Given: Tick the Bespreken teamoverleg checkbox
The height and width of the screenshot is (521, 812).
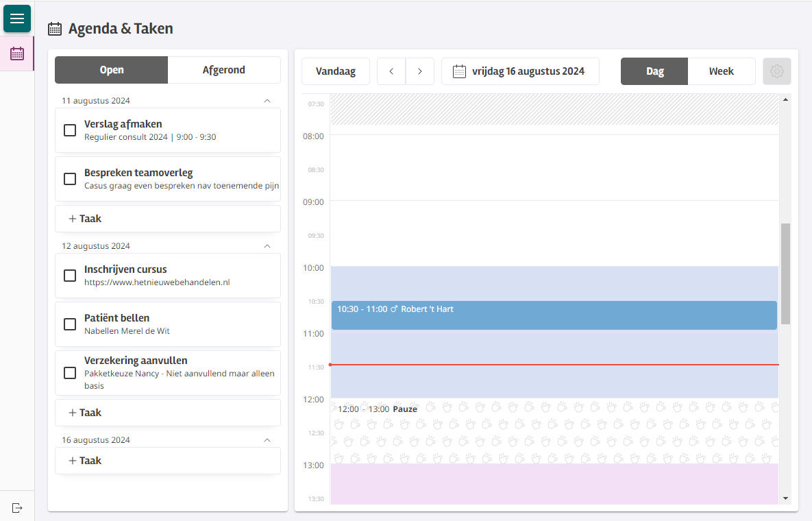Looking at the screenshot, I should (x=70, y=179).
